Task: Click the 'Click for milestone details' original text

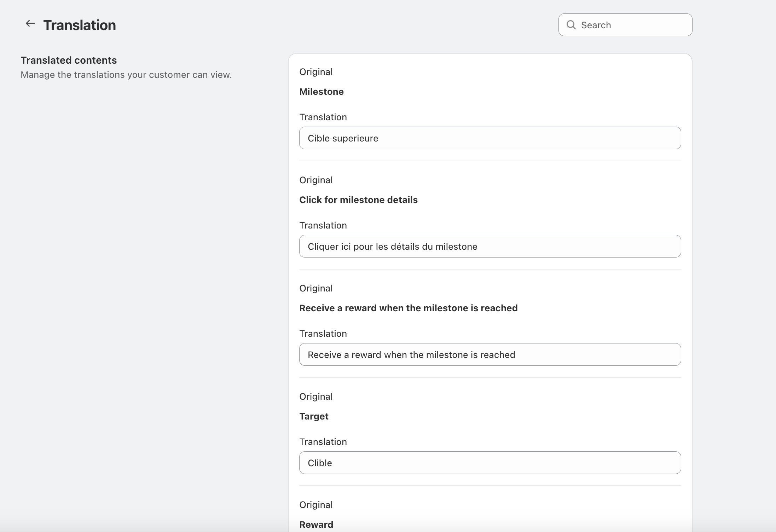Action: pos(358,200)
